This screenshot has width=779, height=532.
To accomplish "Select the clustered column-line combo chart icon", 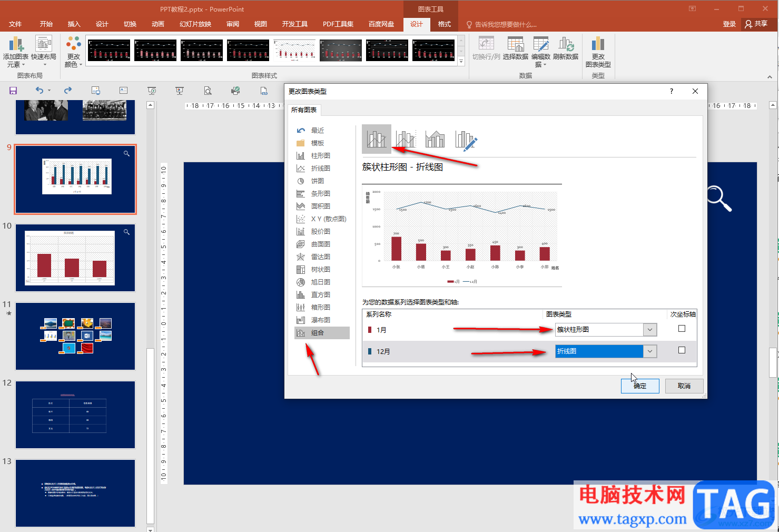I will (x=377, y=139).
